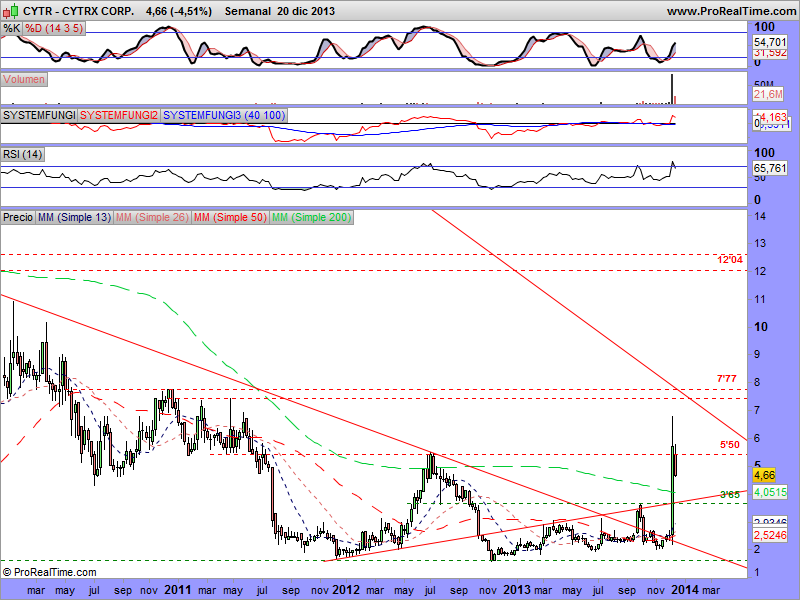The height and width of the screenshot is (600, 800).
Task: Open the www.ProRealTime.com link
Action: (x=731, y=11)
